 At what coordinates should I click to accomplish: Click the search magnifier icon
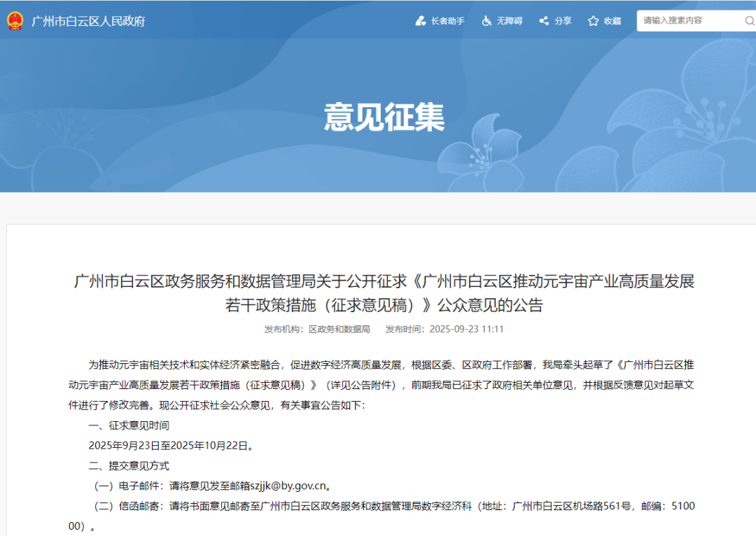click(750, 20)
